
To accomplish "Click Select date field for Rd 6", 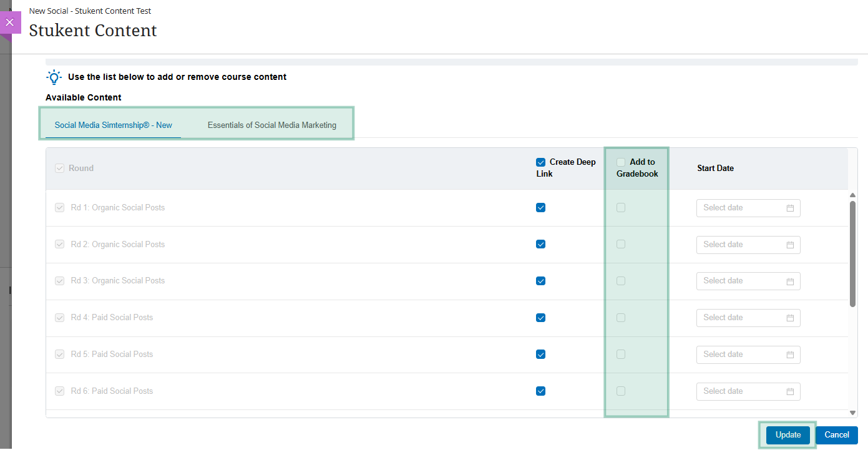I will coord(748,391).
